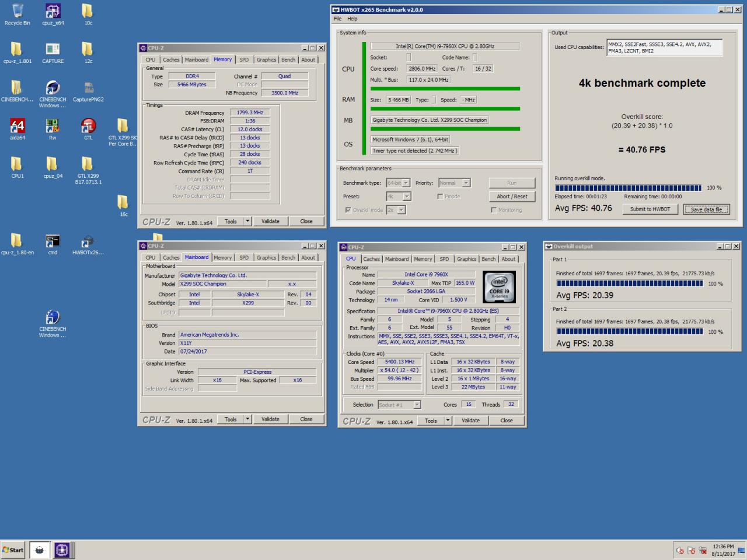Click Submit to HWBOT button
This screenshot has height=560, width=747.
[x=650, y=209]
